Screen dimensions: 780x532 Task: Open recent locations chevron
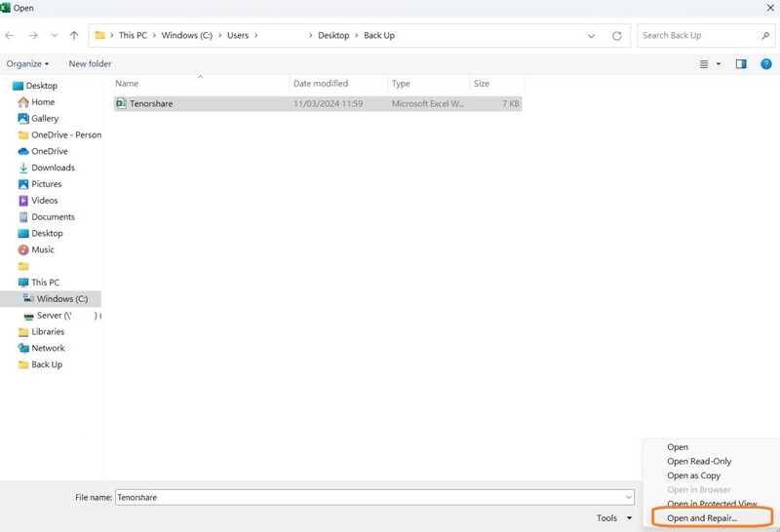(55, 35)
